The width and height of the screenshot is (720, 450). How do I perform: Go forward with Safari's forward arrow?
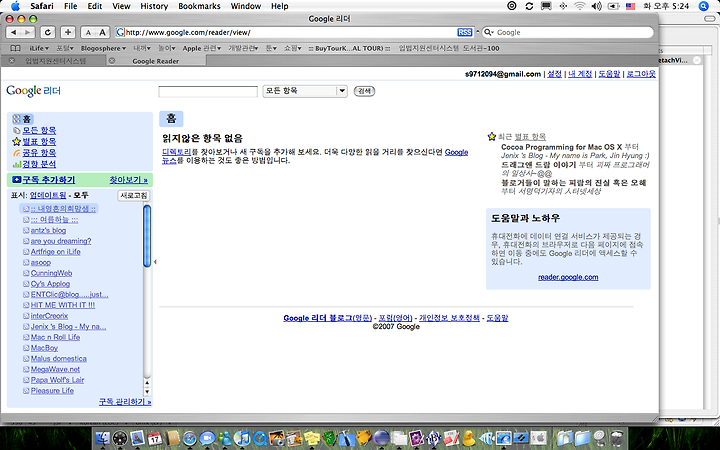28,32
